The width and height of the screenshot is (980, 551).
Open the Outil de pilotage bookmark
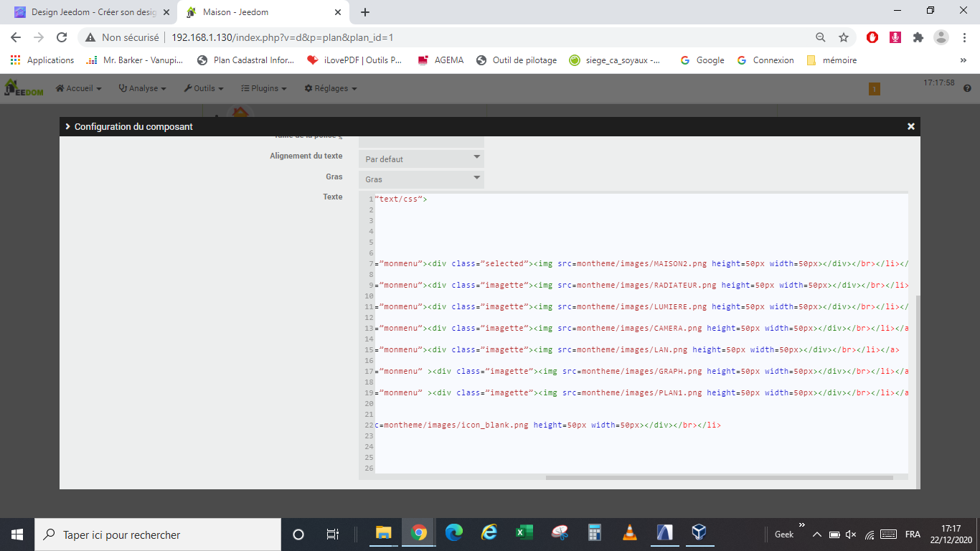coord(517,60)
